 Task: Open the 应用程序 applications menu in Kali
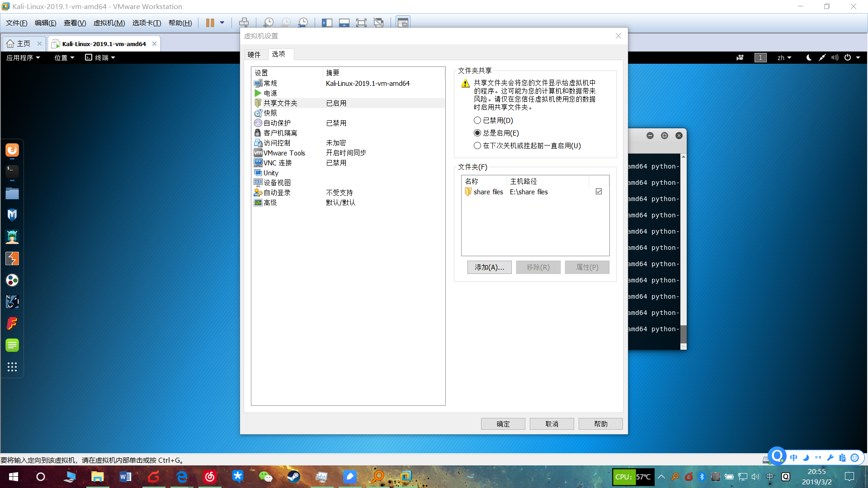(x=23, y=57)
